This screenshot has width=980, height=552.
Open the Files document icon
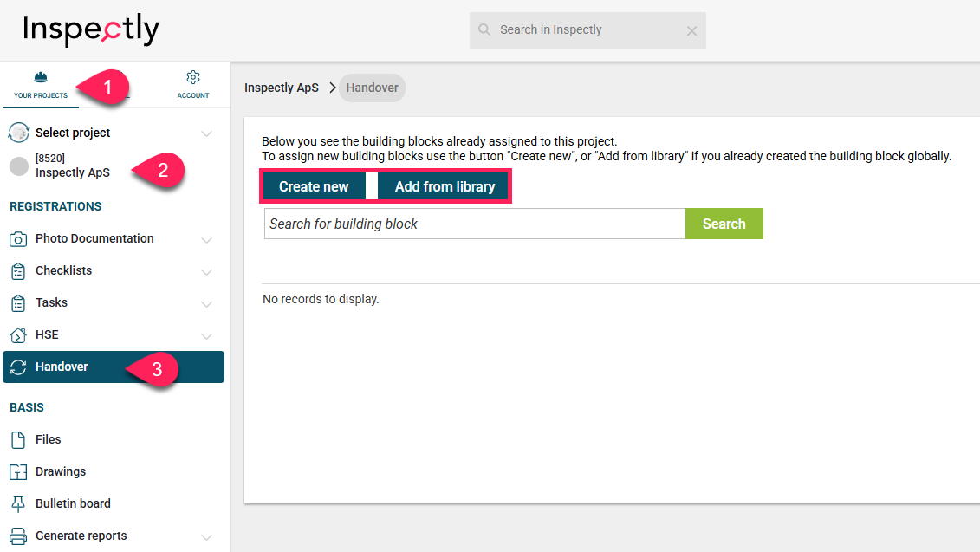(x=18, y=439)
